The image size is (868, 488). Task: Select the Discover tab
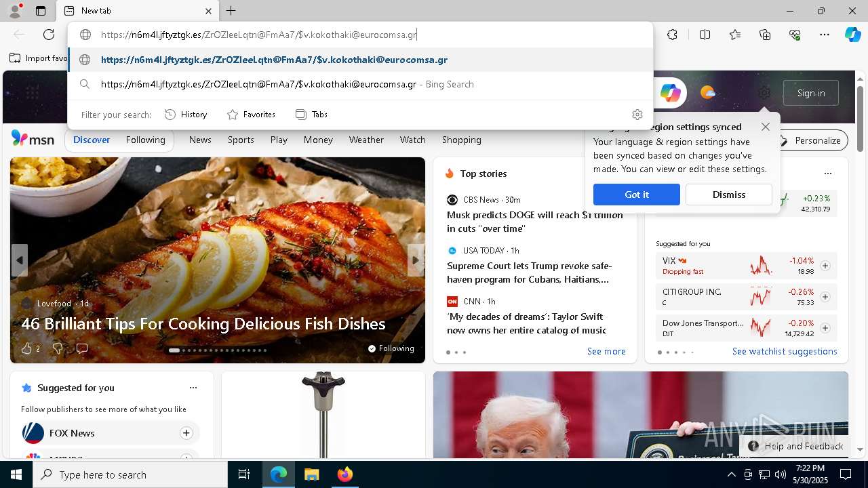[92, 140]
